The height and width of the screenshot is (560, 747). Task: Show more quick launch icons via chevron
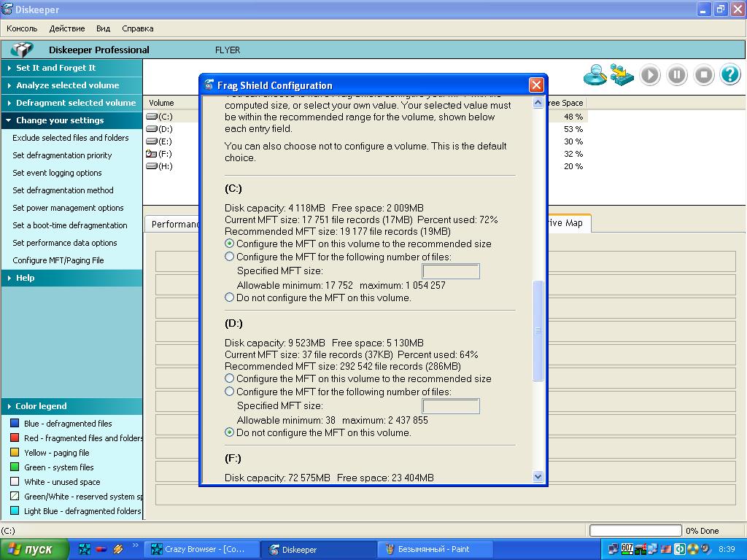point(136,545)
